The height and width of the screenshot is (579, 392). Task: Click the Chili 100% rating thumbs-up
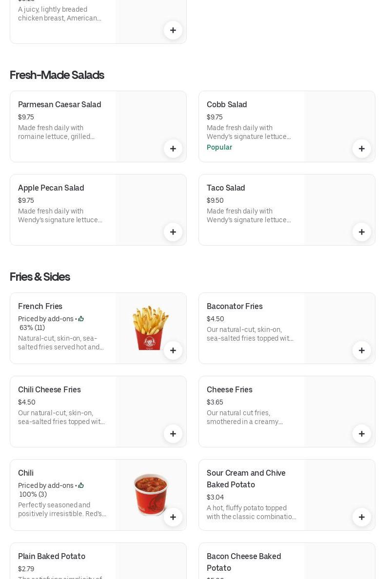[81, 486]
